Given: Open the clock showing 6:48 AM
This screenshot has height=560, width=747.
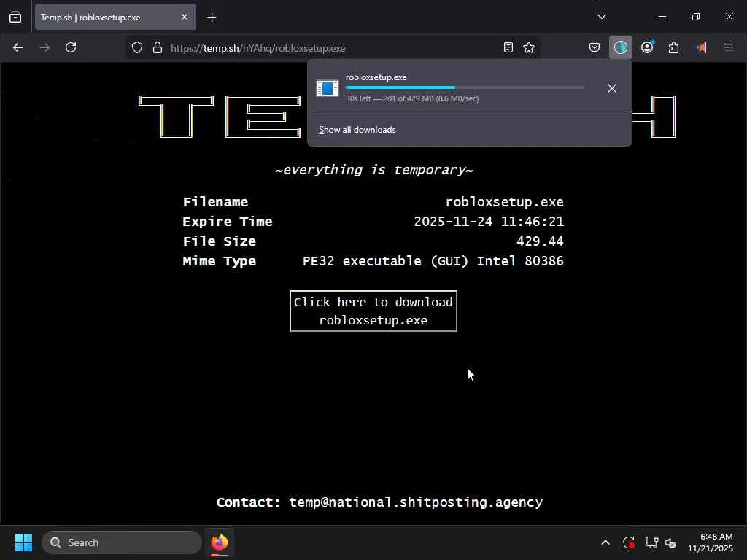Looking at the screenshot, I should (x=711, y=542).
